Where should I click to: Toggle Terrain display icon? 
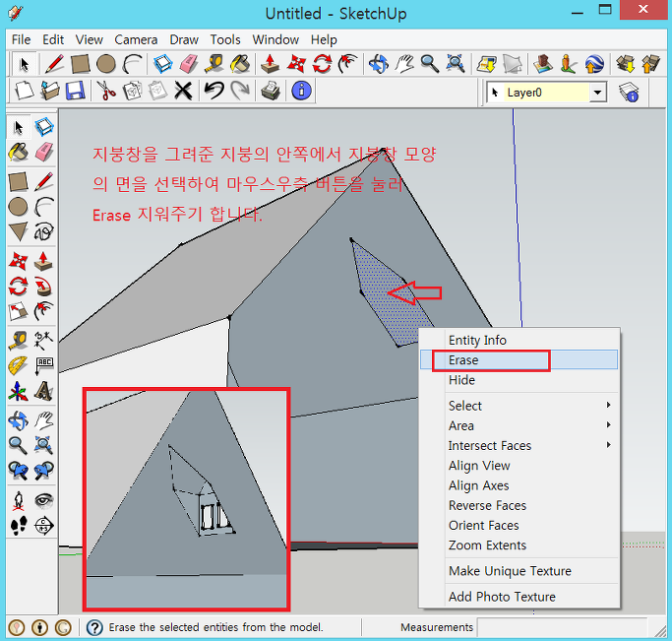513,64
